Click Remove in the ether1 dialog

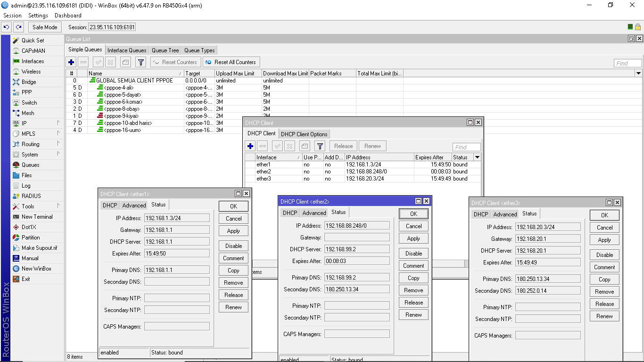[x=233, y=283]
